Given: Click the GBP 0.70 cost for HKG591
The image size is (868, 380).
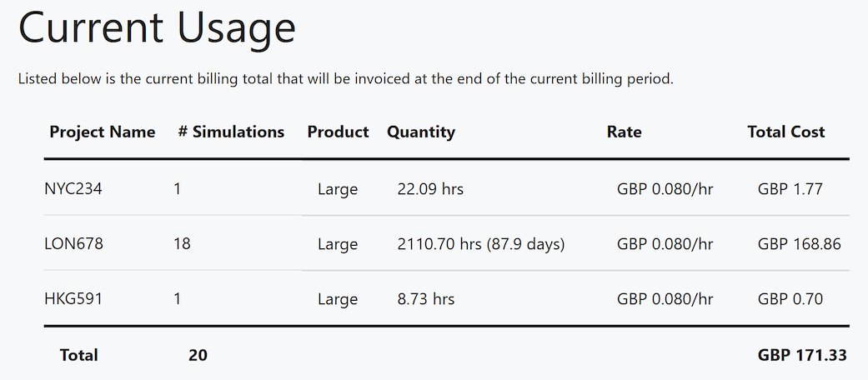Looking at the screenshot, I should [790, 299].
